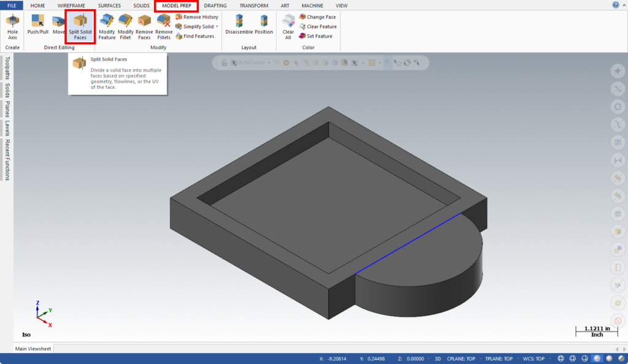Open the Solids side panel tab

tap(7, 91)
